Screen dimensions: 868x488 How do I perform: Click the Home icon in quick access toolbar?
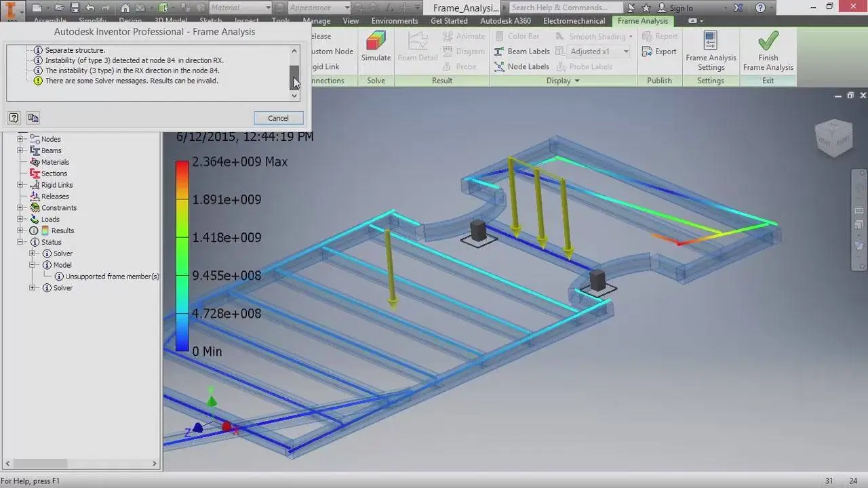pos(125,7)
